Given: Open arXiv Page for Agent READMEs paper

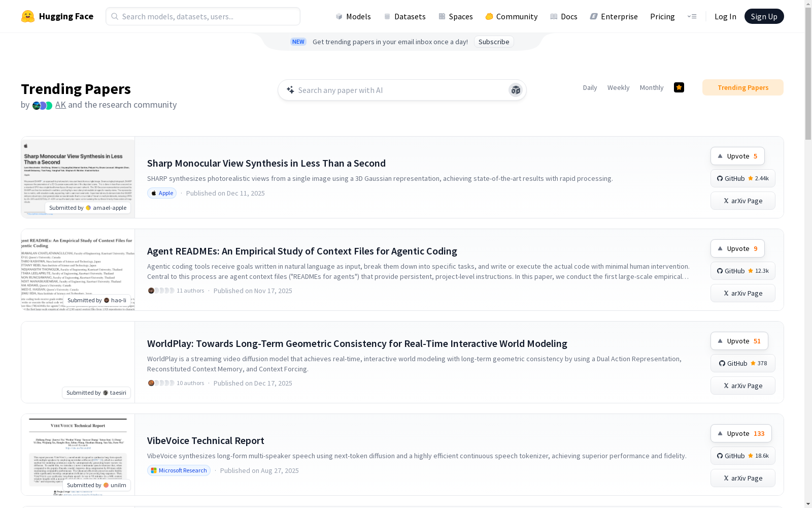Looking at the screenshot, I should coord(743,293).
